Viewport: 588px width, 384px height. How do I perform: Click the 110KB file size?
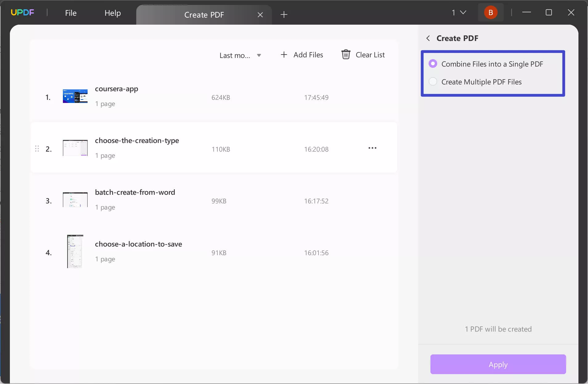tap(221, 149)
